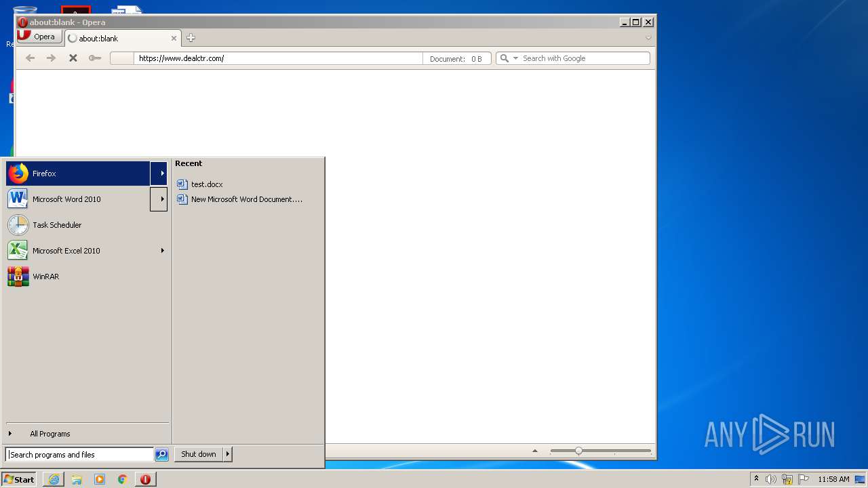Image resolution: width=868 pixels, height=488 pixels.
Task: Open Google Chrome from the taskbar
Action: click(123, 479)
